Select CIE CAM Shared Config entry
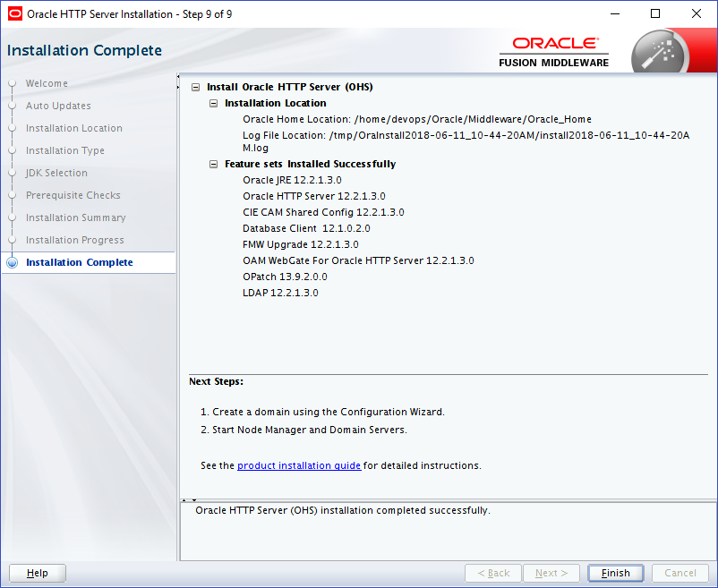This screenshot has width=718, height=588. click(x=323, y=212)
